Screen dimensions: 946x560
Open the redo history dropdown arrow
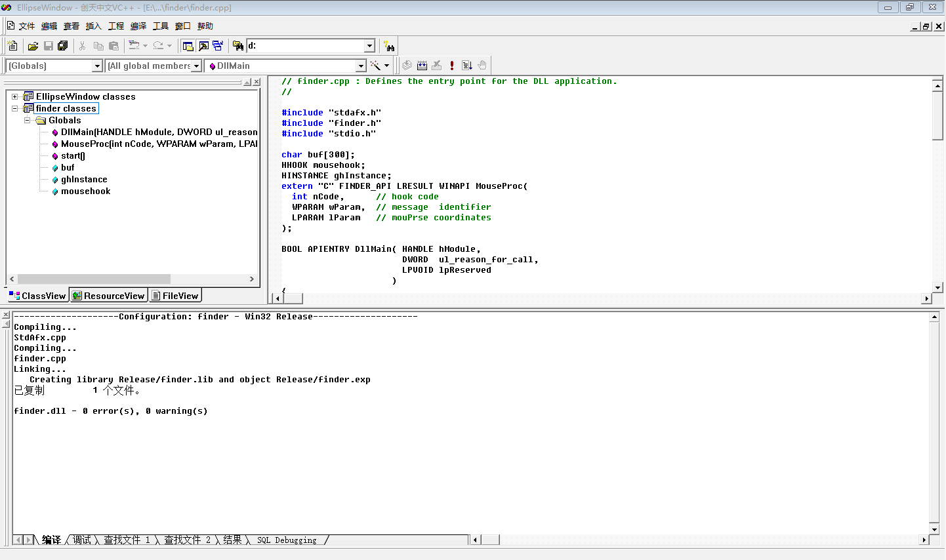coord(169,46)
